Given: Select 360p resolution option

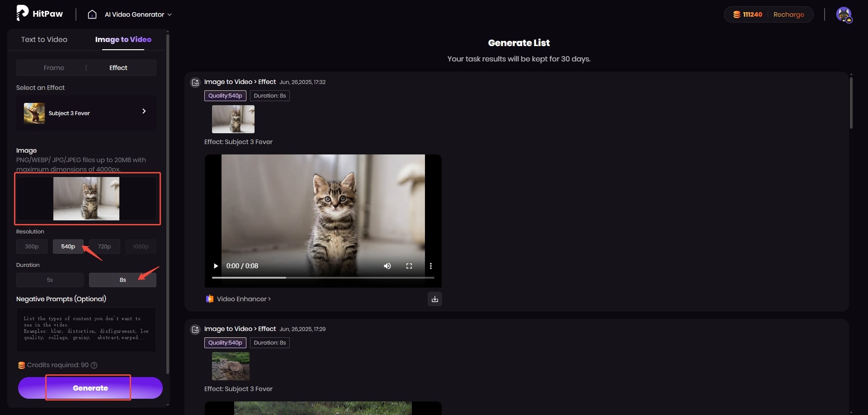Looking at the screenshot, I should (32, 247).
